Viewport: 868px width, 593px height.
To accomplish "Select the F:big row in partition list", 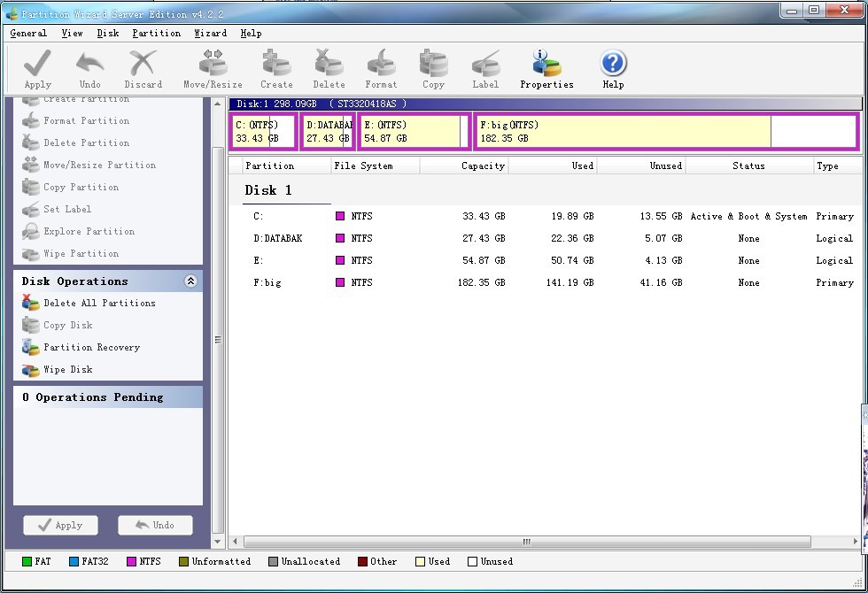I will [546, 282].
